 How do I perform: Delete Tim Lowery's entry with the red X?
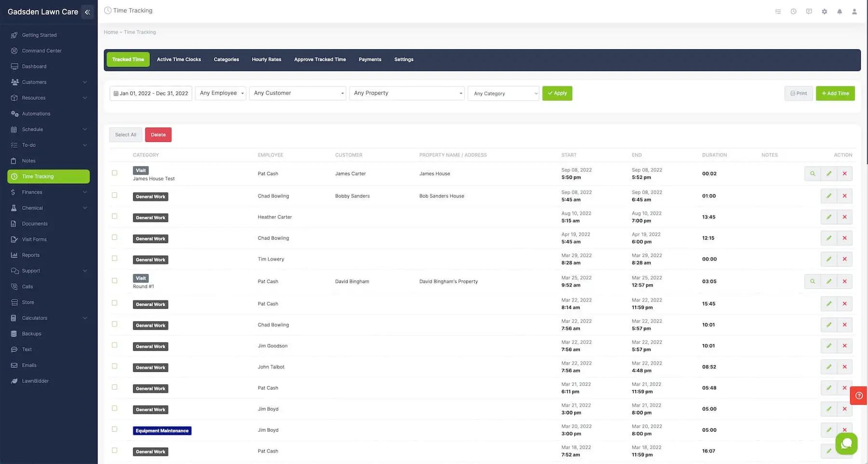844,259
